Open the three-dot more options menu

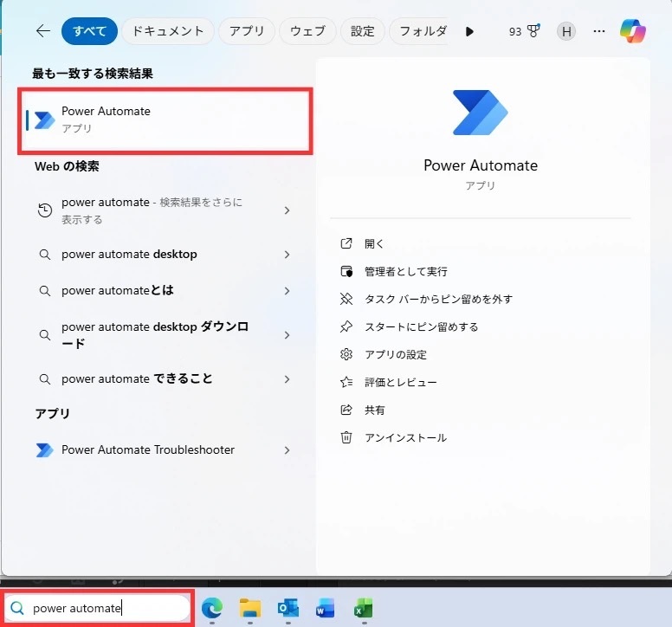599,31
